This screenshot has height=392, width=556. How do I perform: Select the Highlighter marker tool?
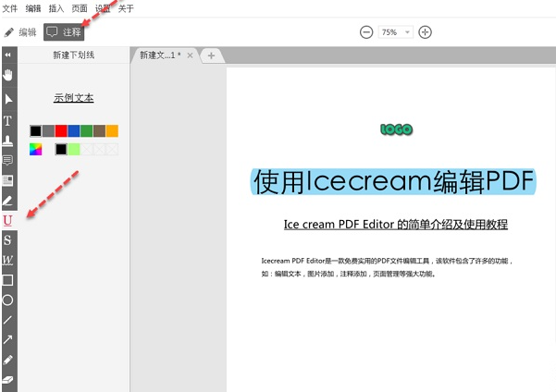7,201
